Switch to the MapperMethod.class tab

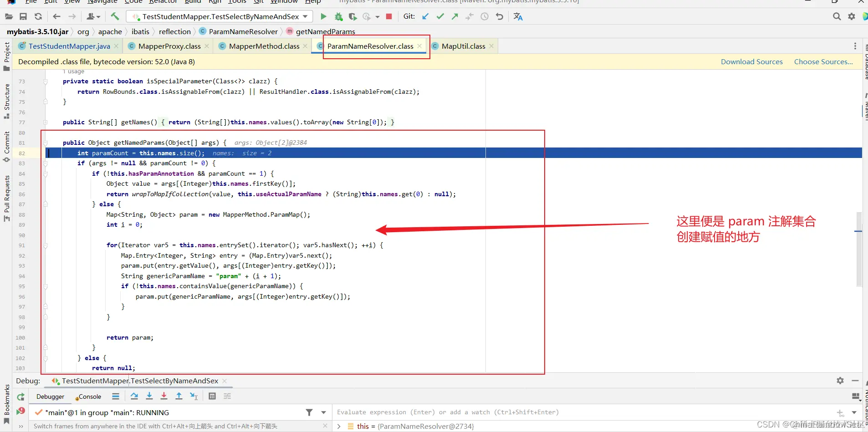(264, 46)
